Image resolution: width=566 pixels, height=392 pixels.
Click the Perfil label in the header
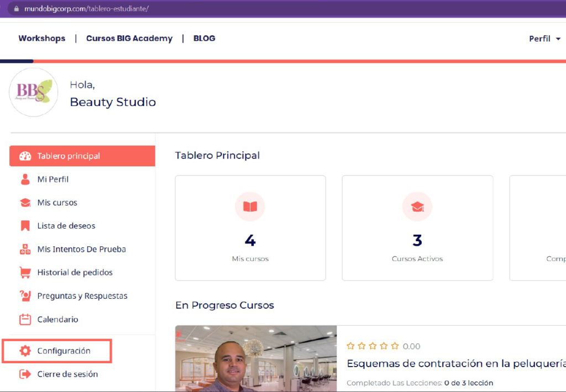tap(539, 39)
